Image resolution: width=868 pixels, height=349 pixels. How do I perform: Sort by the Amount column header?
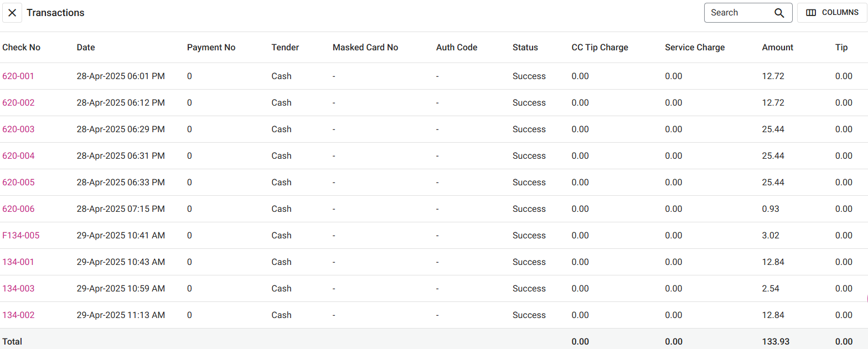pyautogui.click(x=777, y=48)
